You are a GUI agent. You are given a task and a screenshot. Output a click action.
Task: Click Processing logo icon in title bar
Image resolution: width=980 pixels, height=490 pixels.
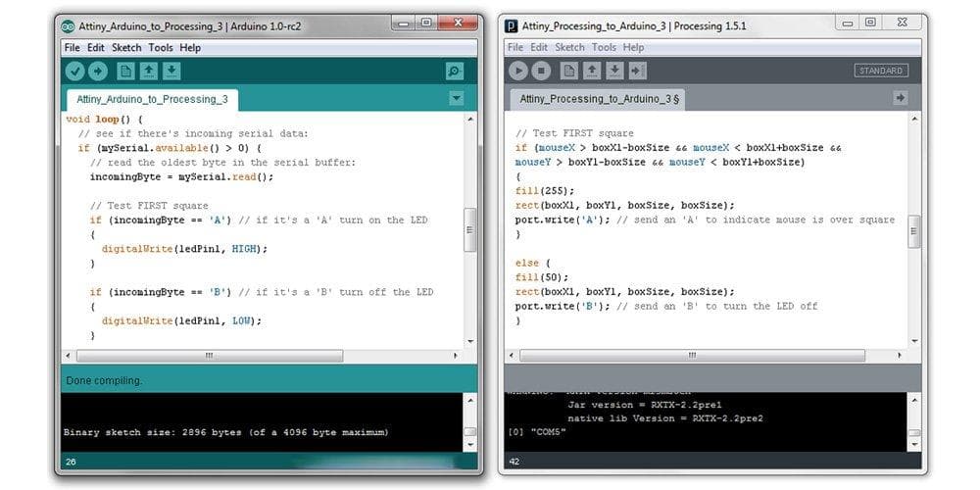(x=512, y=26)
